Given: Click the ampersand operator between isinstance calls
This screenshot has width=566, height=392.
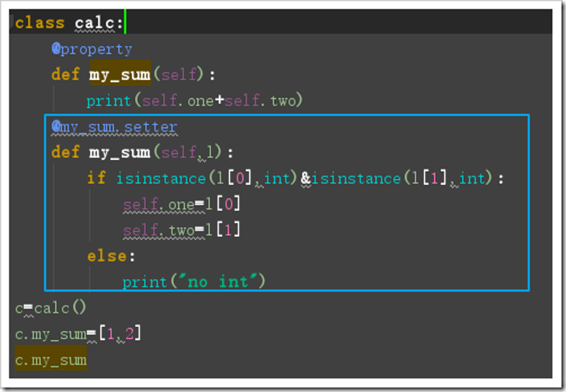Looking at the screenshot, I should tap(306, 178).
